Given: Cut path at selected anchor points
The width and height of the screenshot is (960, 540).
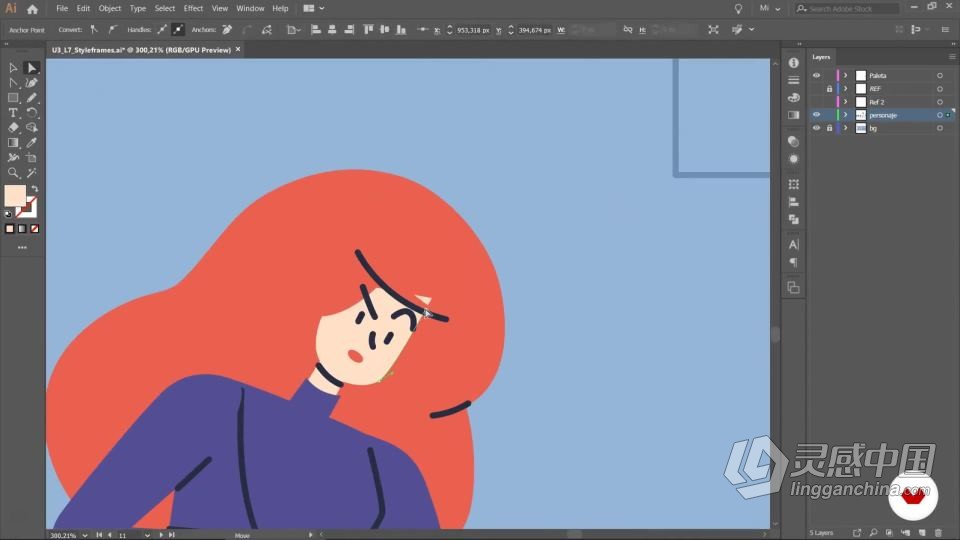Looking at the screenshot, I should pos(266,29).
